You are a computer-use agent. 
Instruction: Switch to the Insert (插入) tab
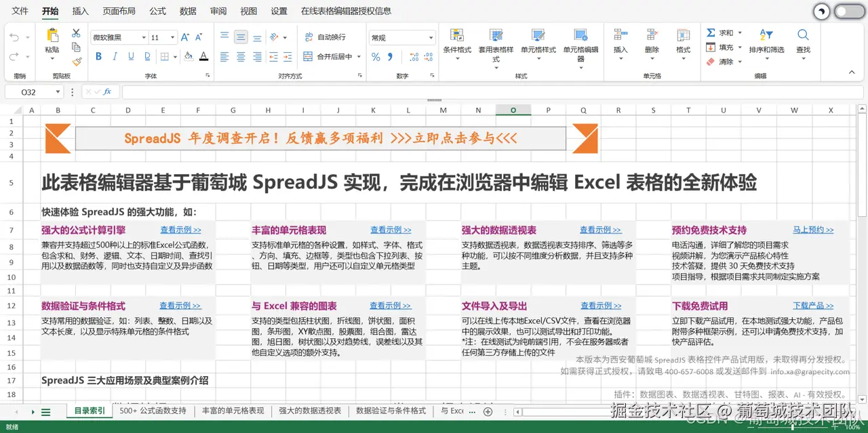click(81, 11)
